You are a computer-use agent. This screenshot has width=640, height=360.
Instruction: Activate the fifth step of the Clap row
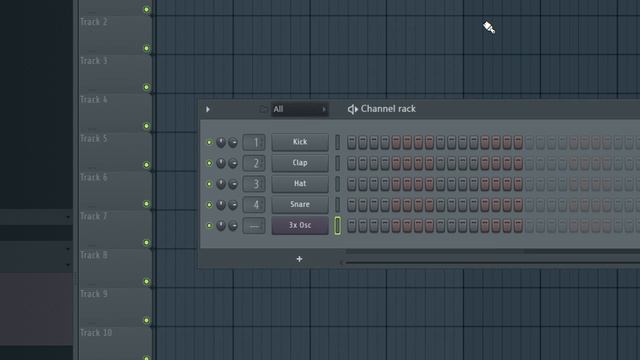pos(396,163)
